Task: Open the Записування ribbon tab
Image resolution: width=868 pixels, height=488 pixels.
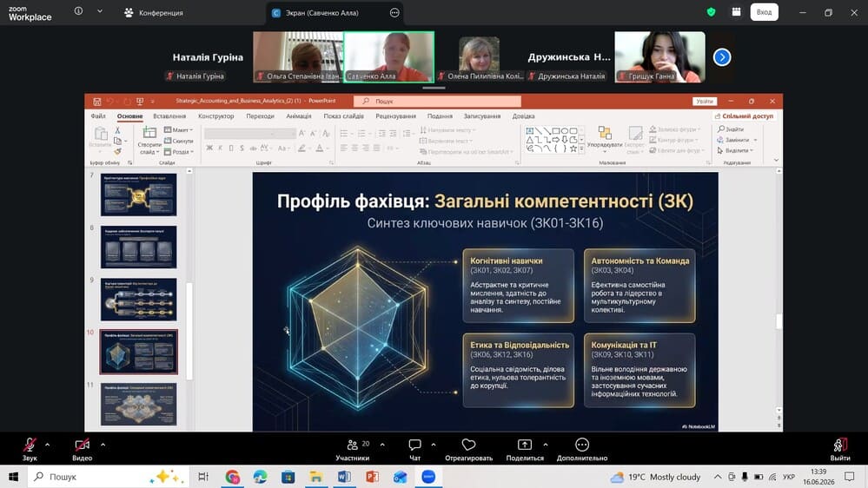Action: pos(482,116)
